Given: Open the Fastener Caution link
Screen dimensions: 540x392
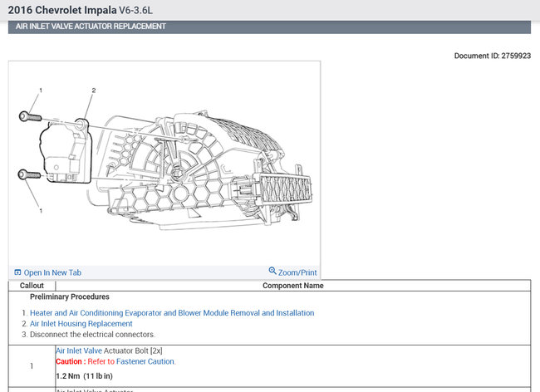Looking at the screenshot, I should pyautogui.click(x=145, y=361).
